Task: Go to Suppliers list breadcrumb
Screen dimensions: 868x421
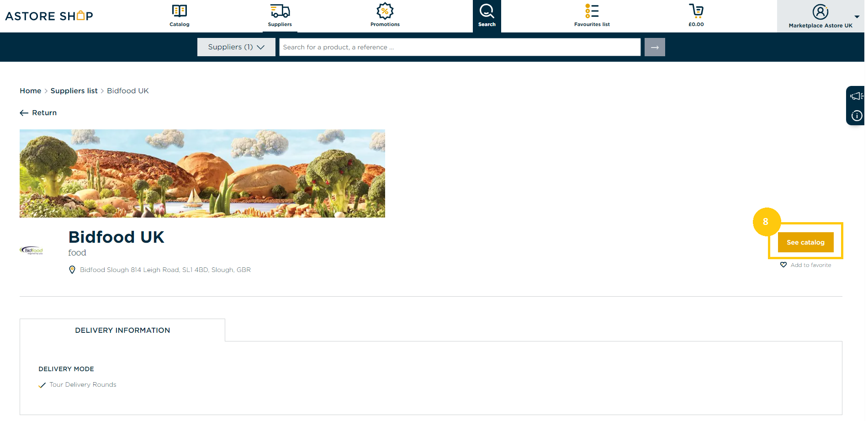Action: coord(74,91)
